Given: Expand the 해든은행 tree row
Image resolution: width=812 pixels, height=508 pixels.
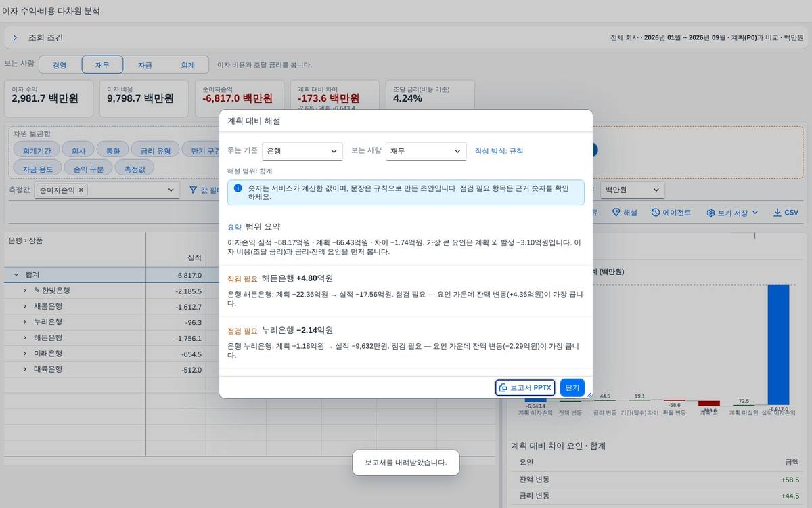Looking at the screenshot, I should click(x=25, y=337).
